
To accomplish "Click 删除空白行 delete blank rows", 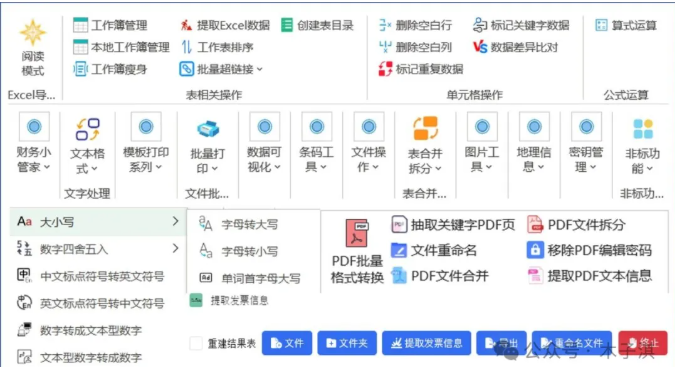I will (x=415, y=25).
